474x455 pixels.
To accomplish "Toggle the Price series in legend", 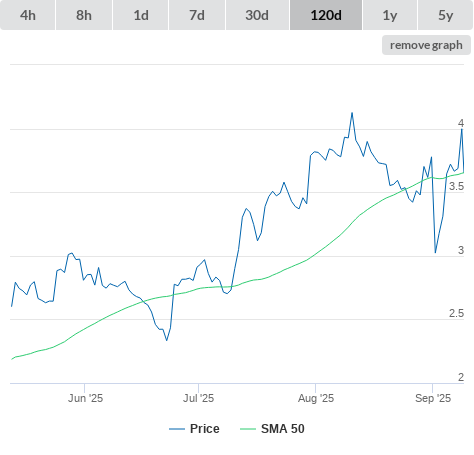I will click(x=194, y=429).
